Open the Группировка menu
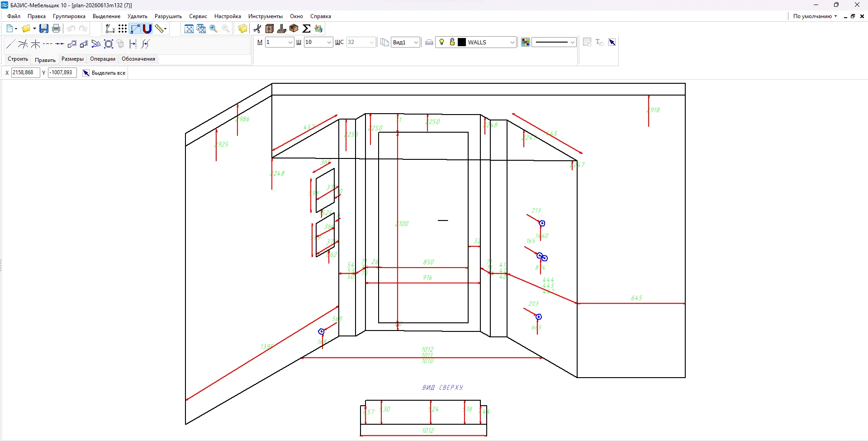 pyautogui.click(x=69, y=16)
